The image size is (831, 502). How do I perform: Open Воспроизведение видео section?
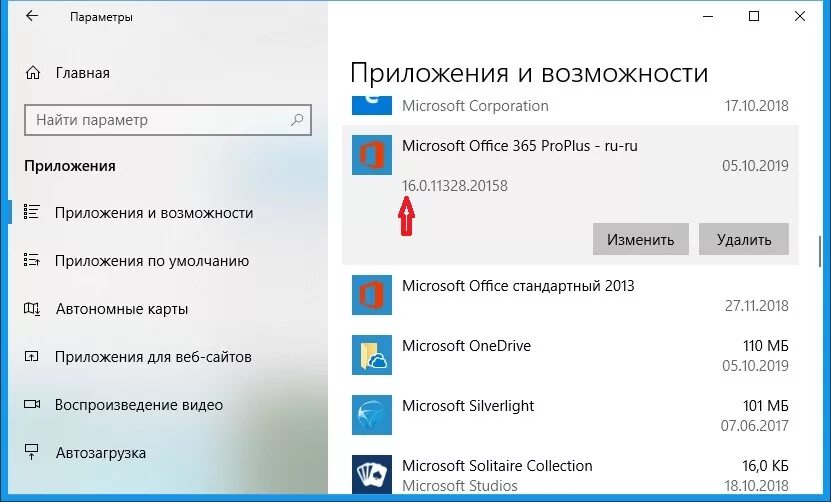[139, 405]
